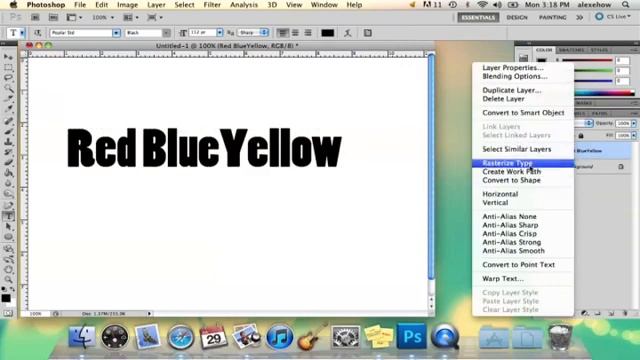The width and height of the screenshot is (640, 360).
Task: Select the Brush tool
Action: pyautogui.click(x=8, y=131)
